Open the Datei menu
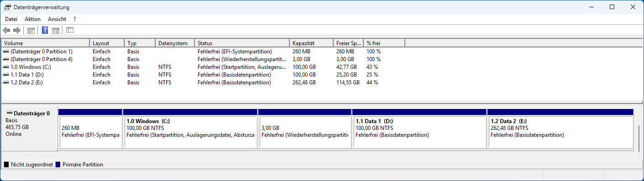 click(11, 19)
